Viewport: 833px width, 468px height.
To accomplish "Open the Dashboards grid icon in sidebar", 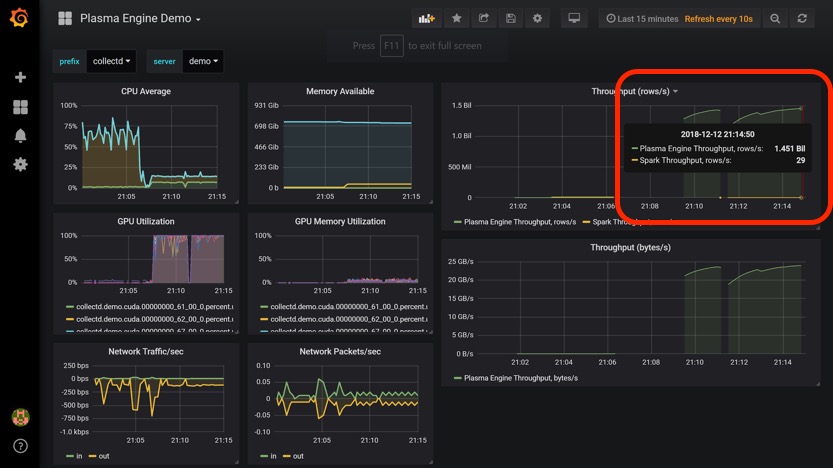I will coord(20,107).
